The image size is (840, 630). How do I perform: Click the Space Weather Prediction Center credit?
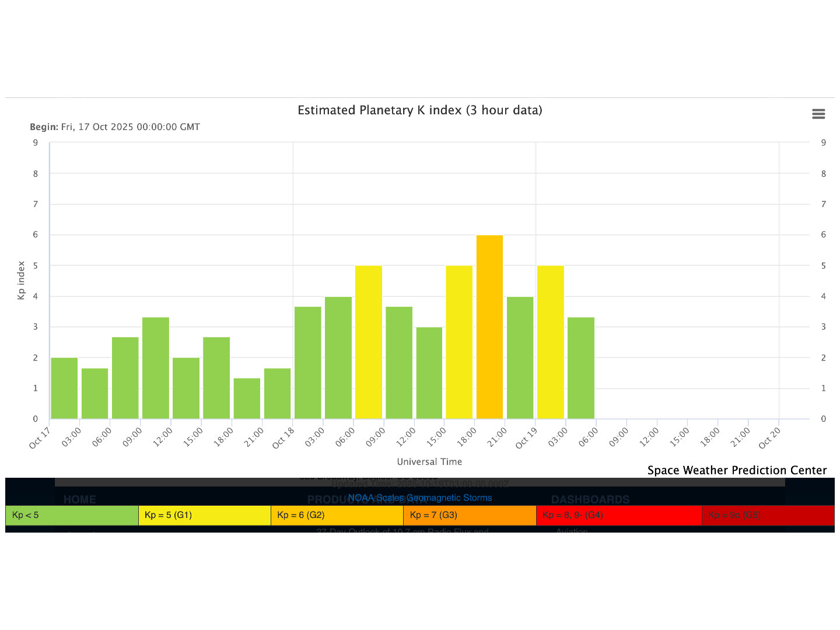737,470
